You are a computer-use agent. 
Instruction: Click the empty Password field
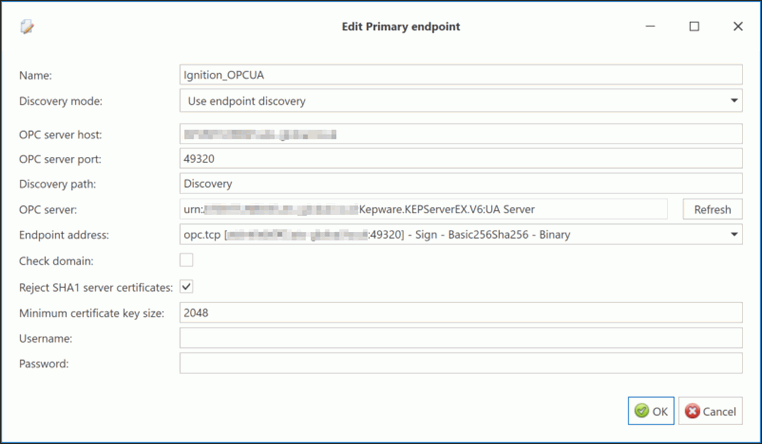(461, 363)
